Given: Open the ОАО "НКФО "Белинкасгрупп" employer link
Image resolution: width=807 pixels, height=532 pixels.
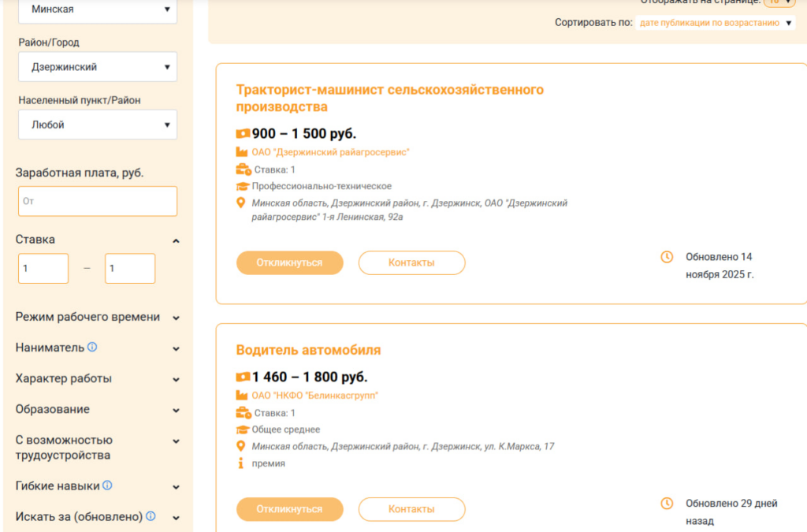Looking at the screenshot, I should [x=314, y=395].
